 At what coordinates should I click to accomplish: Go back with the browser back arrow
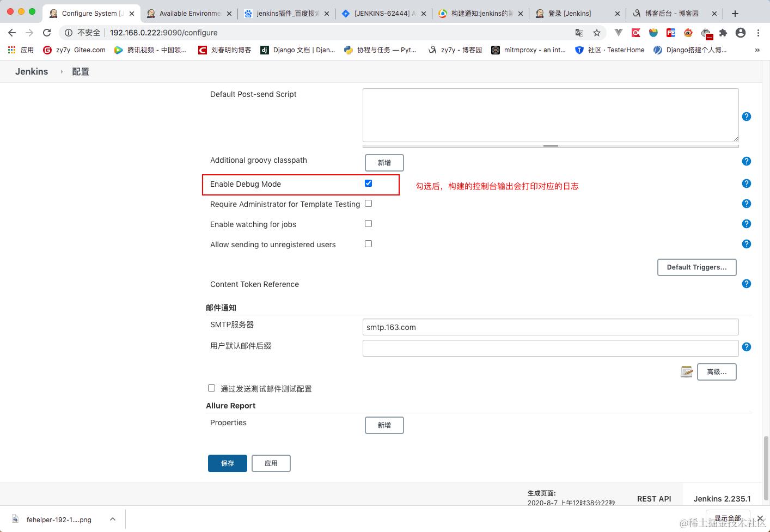point(12,33)
